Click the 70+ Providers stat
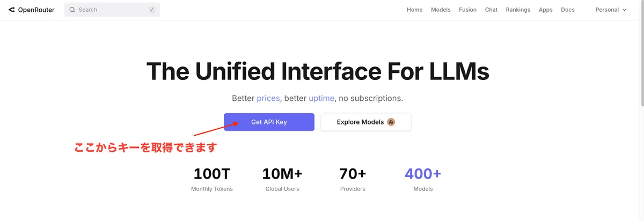This screenshot has width=644, height=221. pos(353,179)
